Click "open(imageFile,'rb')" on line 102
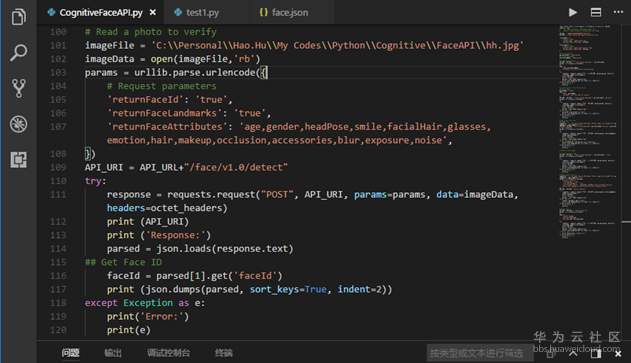The height and width of the screenshot is (363, 631). coord(206,59)
